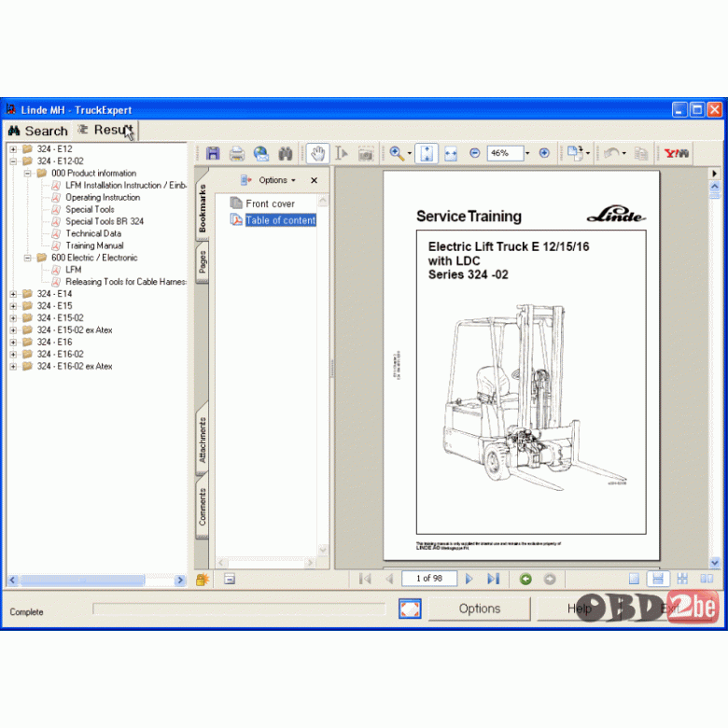Expand the 324 - E12 folder
The width and height of the screenshot is (728, 728).
pyautogui.click(x=13, y=149)
